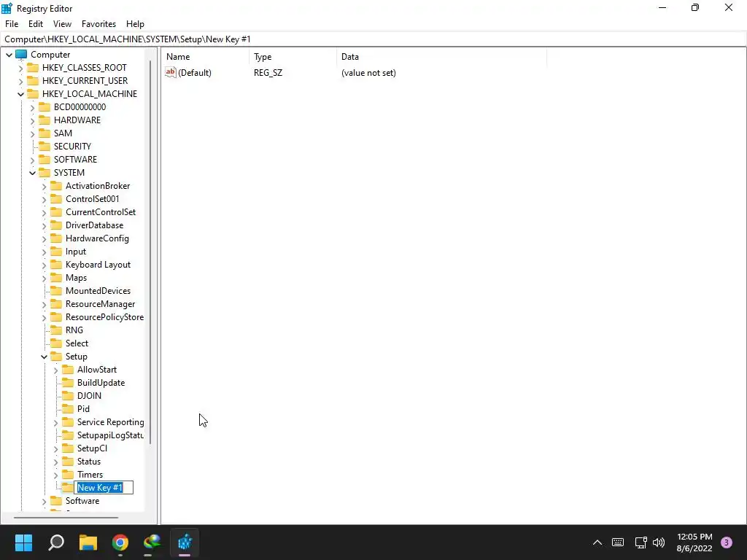Expand the ActivationBroker key
747x560 pixels.
pyautogui.click(x=44, y=186)
